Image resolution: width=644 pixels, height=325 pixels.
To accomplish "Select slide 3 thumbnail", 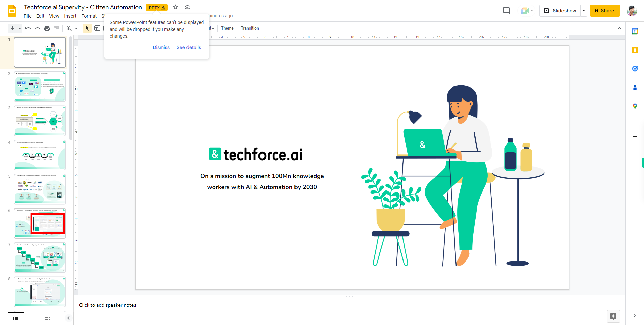I will click(40, 121).
